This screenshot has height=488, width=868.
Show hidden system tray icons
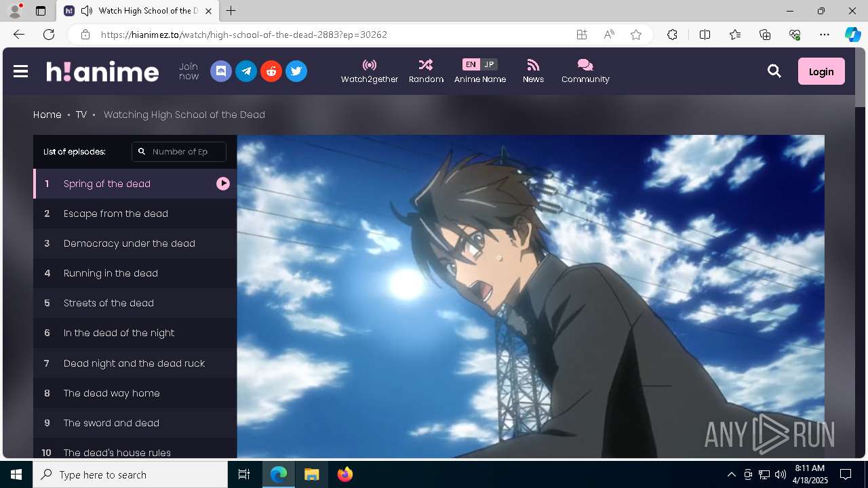[x=731, y=474]
